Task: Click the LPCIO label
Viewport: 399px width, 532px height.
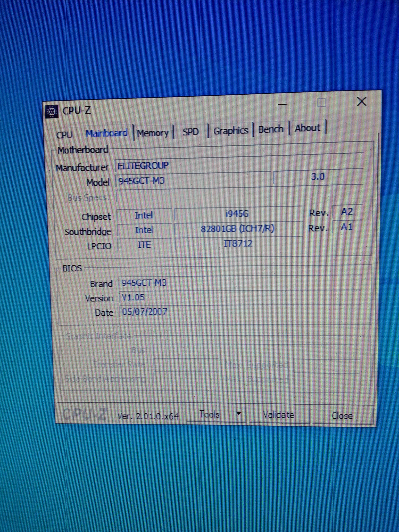Action: 99,246
